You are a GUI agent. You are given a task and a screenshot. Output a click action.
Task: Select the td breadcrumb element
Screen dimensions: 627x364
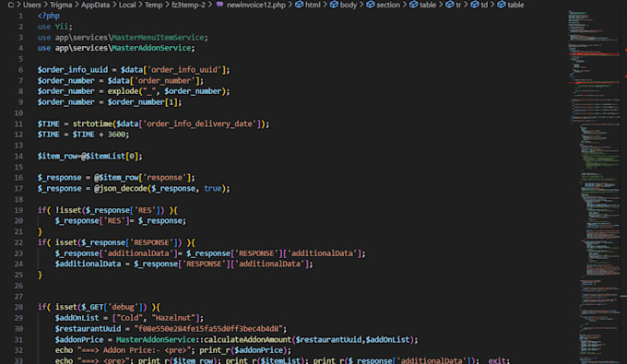[484, 5]
